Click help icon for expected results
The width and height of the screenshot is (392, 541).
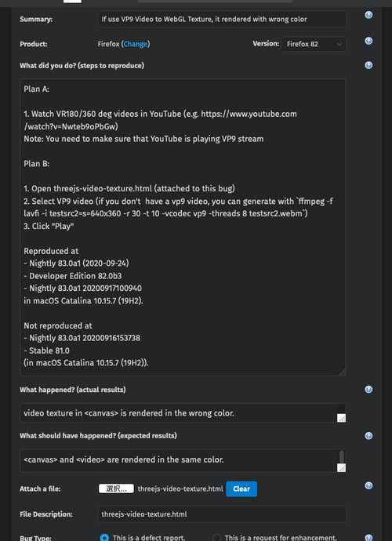pos(368,435)
